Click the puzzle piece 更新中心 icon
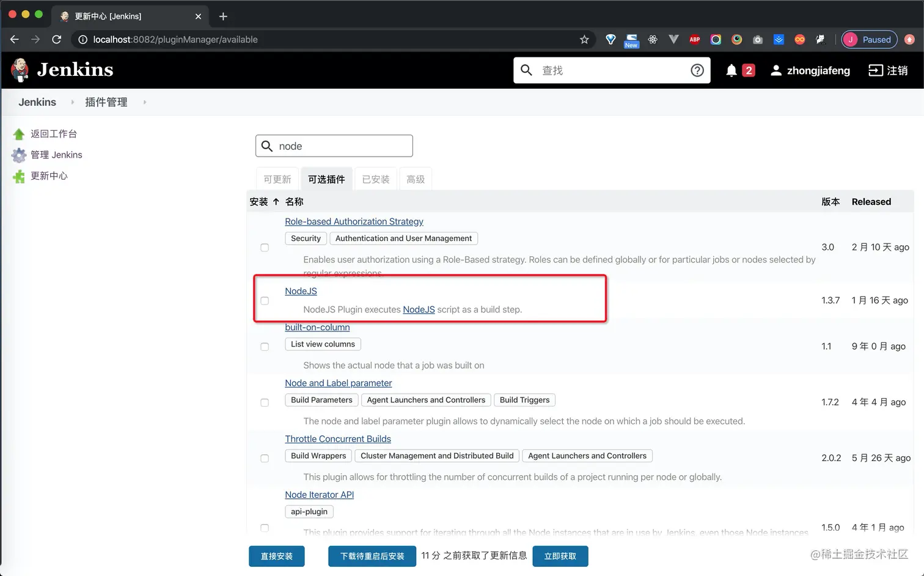924x576 pixels. [19, 176]
